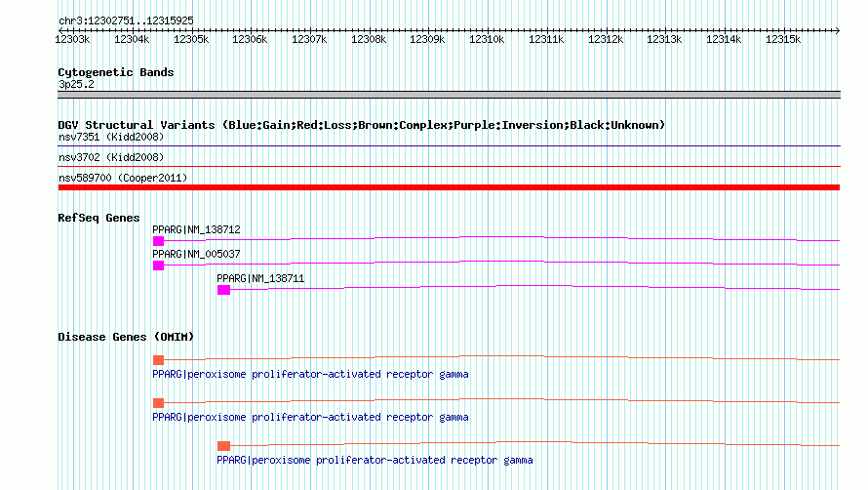Click the 12311k ruler tick label
The height and width of the screenshot is (490, 868).
tap(546, 39)
